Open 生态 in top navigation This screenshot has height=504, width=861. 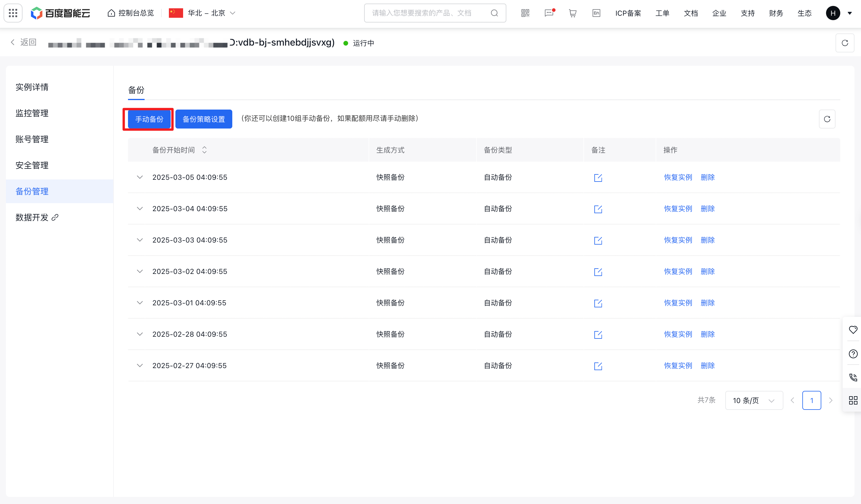click(x=804, y=13)
